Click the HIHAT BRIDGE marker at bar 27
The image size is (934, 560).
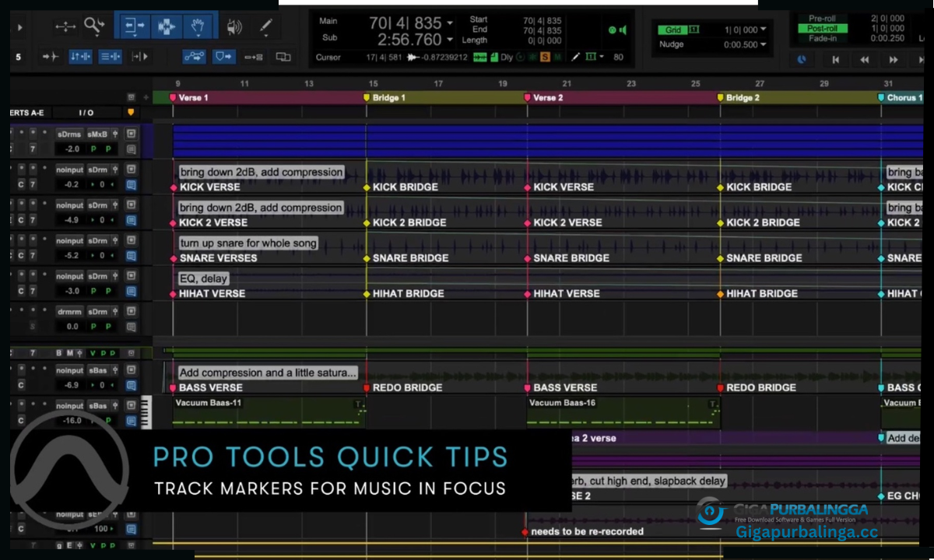(757, 294)
